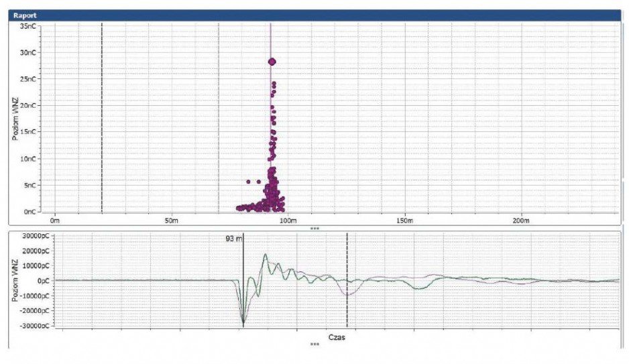Screen dimensions: 629x364
Task: Select the largest purple data point near 28nC
Action: 272,62
